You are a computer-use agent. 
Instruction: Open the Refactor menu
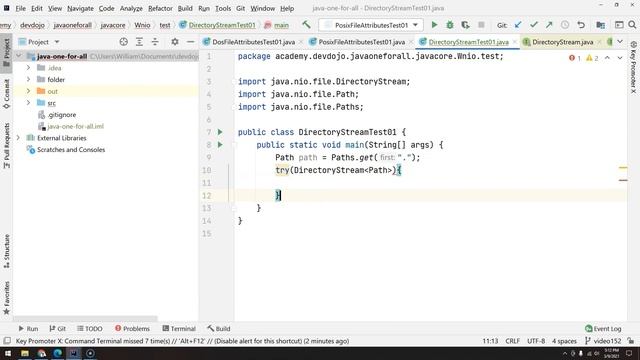click(160, 8)
